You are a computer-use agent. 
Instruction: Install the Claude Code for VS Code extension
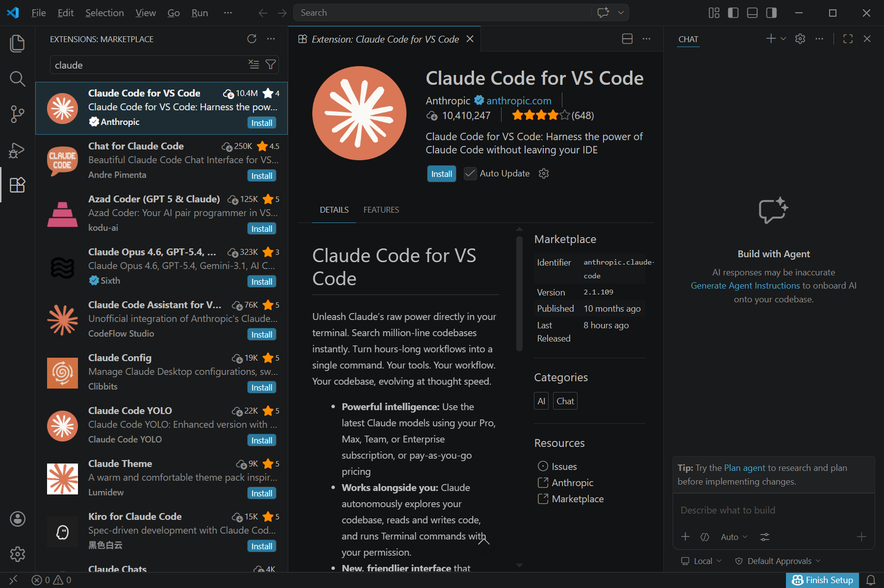[x=441, y=173]
